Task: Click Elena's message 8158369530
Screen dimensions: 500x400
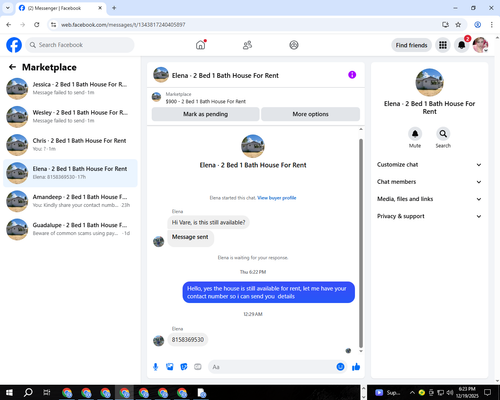Action: (x=188, y=340)
